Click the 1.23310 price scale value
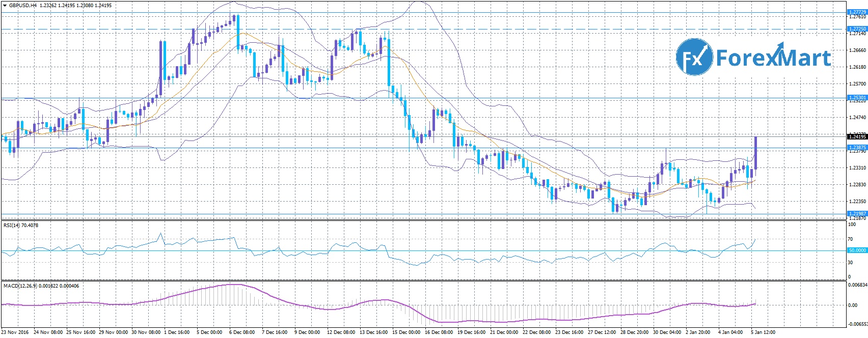 tap(857, 168)
